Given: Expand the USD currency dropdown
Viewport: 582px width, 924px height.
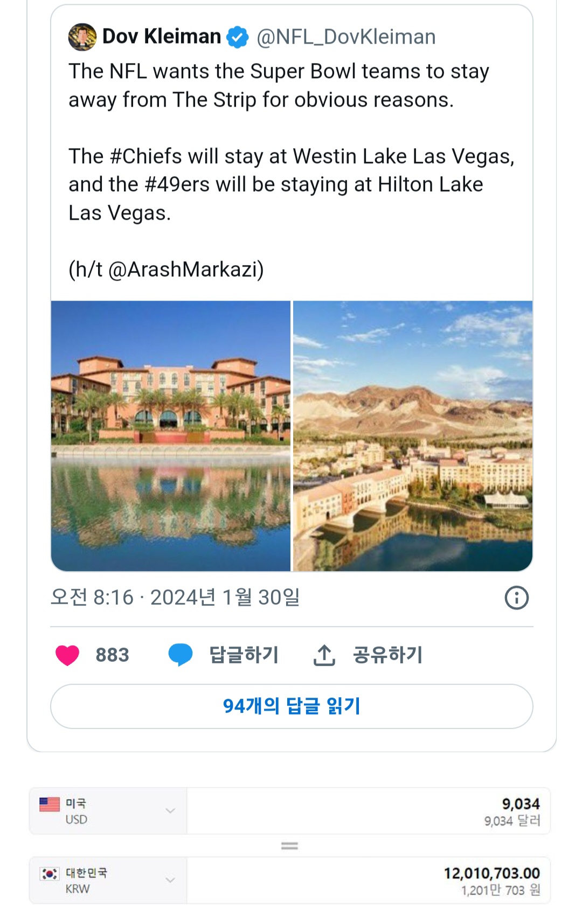Looking at the screenshot, I should [x=170, y=811].
